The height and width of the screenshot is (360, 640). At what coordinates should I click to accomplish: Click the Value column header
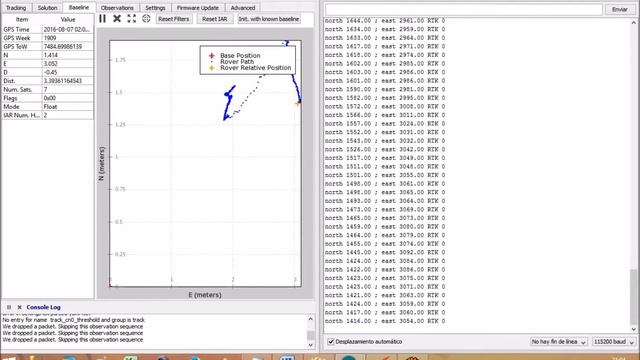point(68,19)
